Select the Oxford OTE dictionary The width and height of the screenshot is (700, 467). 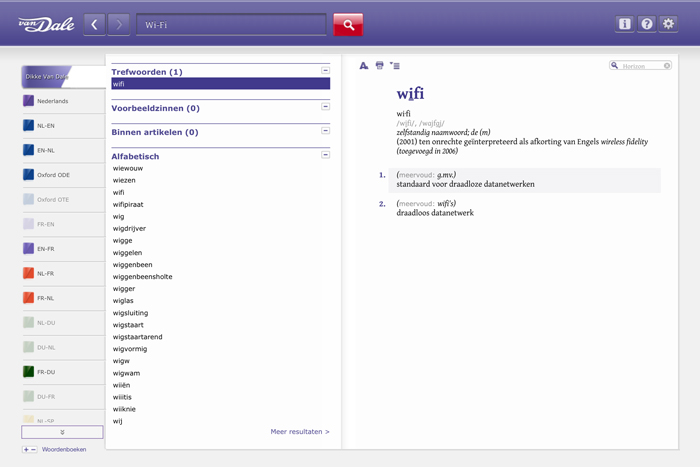click(x=63, y=200)
